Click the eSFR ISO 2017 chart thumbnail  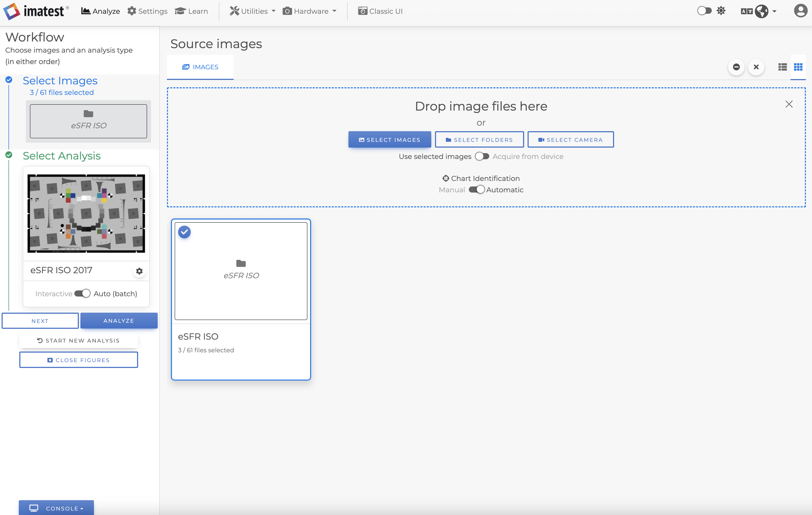click(x=86, y=214)
